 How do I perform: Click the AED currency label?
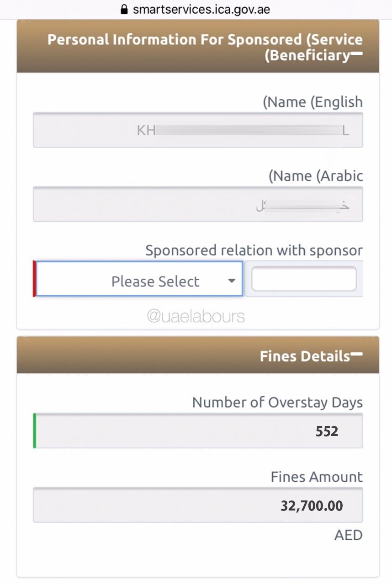348,535
